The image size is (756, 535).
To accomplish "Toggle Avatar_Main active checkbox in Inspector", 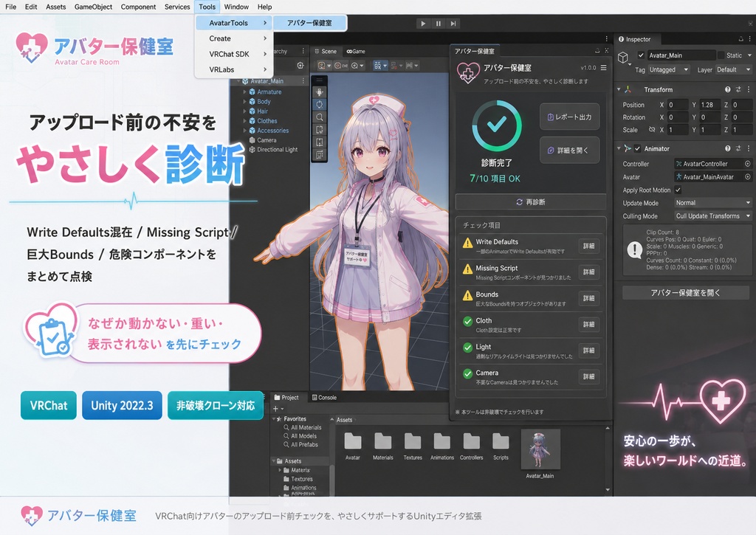I will click(x=641, y=55).
